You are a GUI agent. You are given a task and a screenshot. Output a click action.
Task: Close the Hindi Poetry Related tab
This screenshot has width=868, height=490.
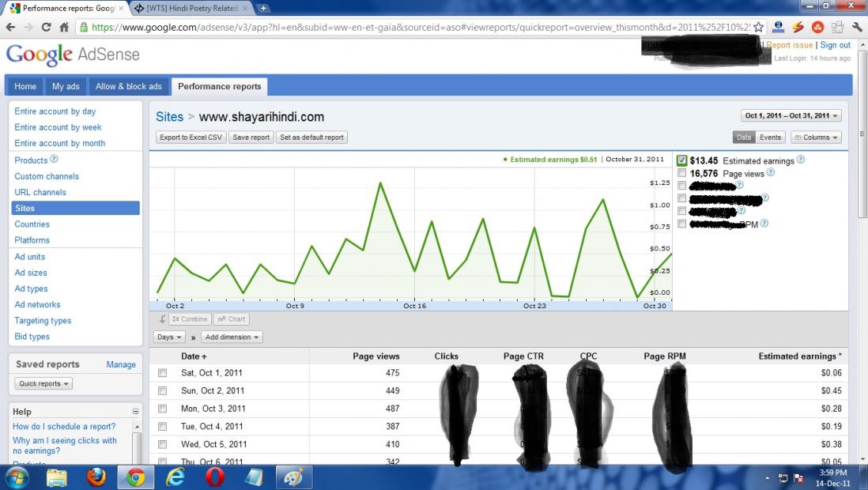point(245,9)
